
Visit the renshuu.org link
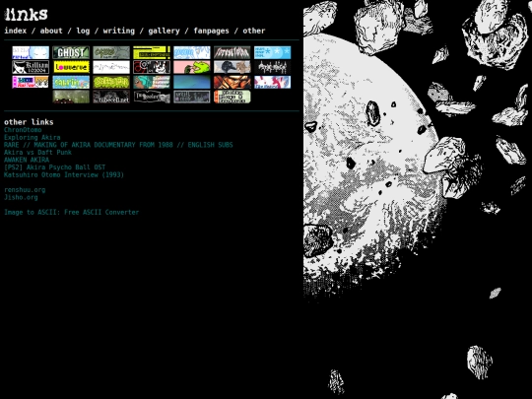25,190
